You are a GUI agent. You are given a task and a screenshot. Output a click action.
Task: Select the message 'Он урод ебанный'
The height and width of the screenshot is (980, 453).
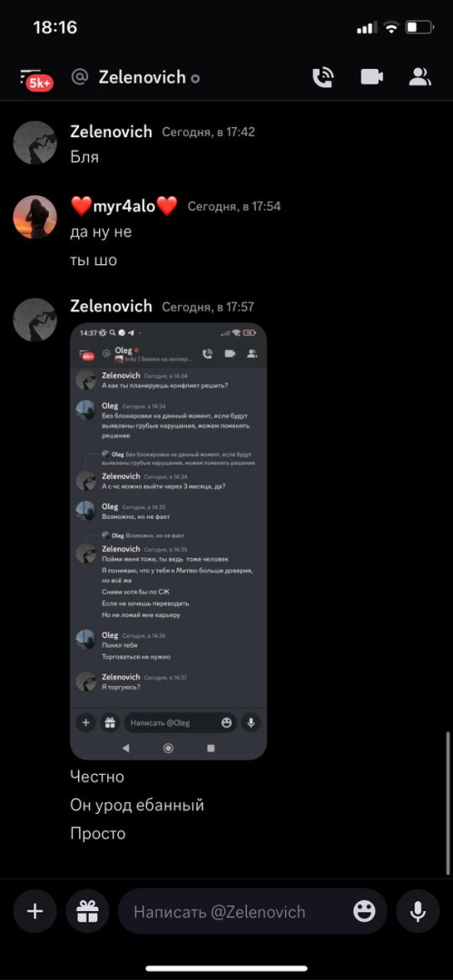tap(137, 805)
